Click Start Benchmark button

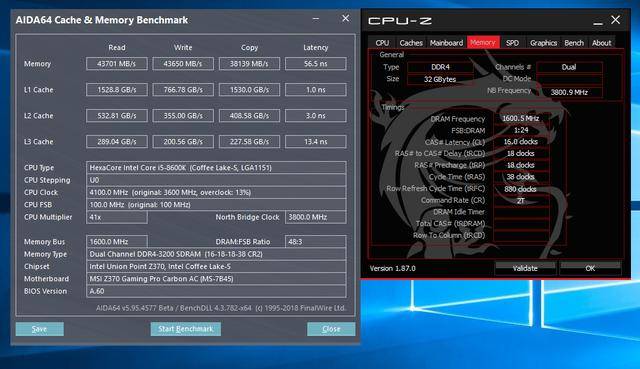pyautogui.click(x=186, y=329)
